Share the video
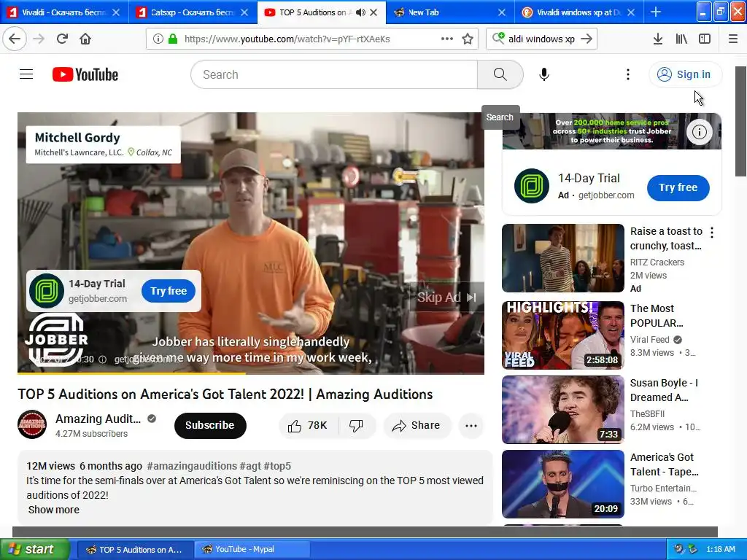 (x=417, y=426)
